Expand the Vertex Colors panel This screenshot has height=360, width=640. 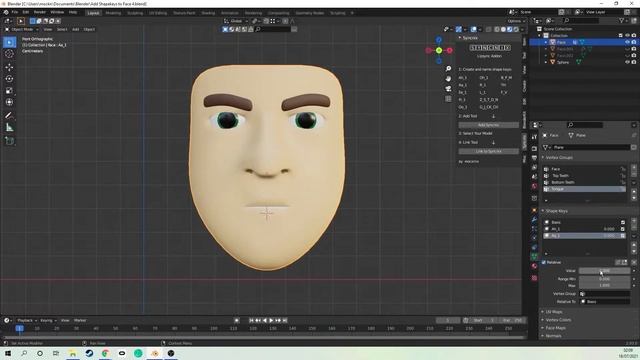click(x=558, y=320)
